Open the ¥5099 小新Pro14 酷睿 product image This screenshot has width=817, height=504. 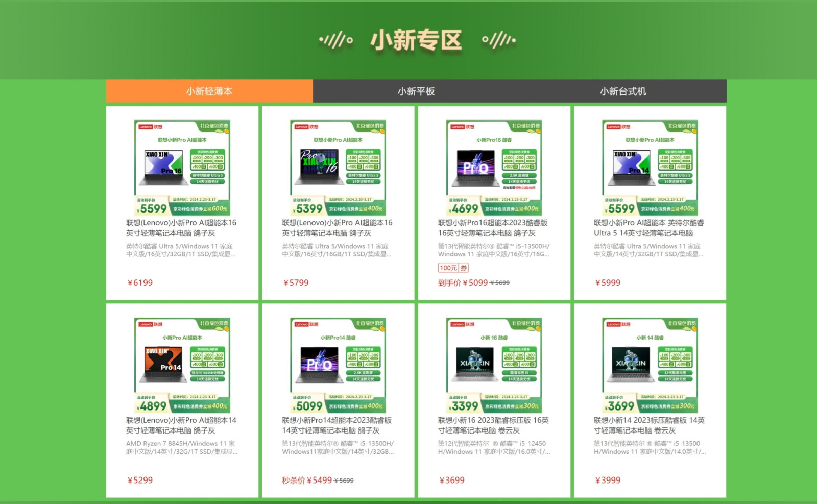click(x=338, y=366)
